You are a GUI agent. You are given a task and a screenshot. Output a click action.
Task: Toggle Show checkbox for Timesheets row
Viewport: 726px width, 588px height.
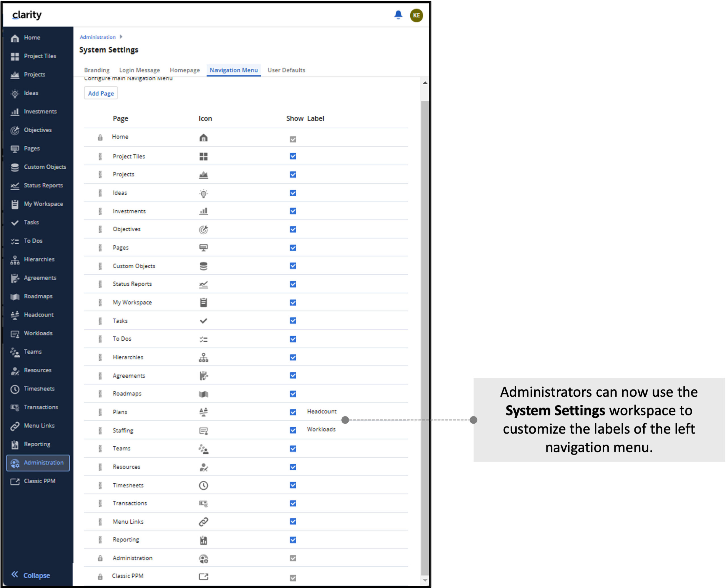(x=293, y=485)
